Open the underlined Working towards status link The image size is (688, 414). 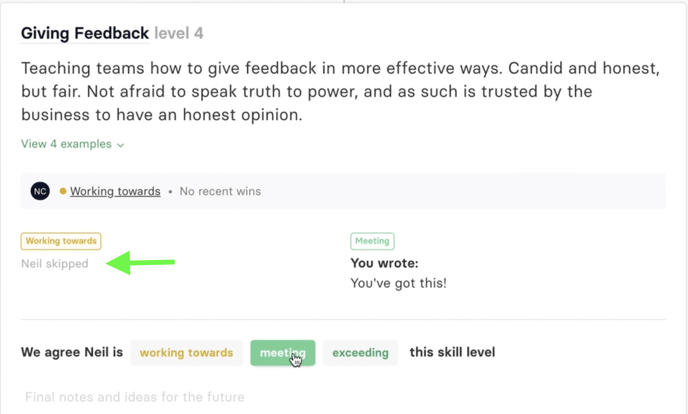pyautogui.click(x=115, y=191)
